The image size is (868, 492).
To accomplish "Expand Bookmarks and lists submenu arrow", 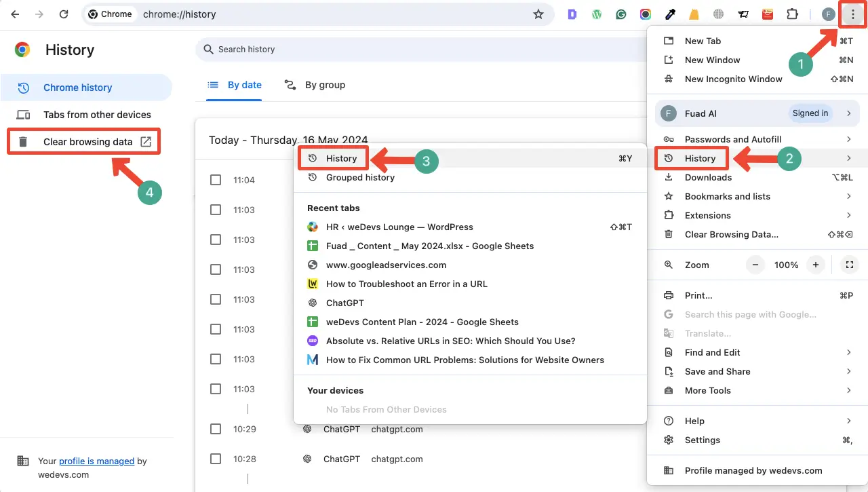I will [x=848, y=196].
